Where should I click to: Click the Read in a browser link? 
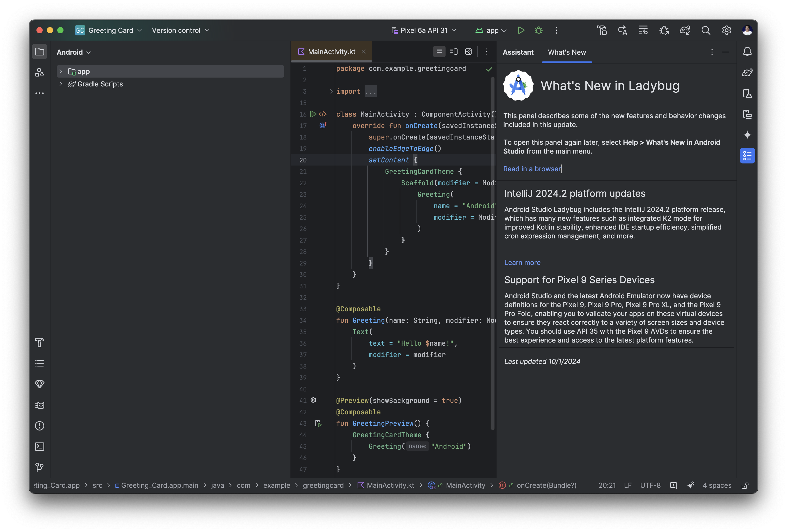click(532, 169)
